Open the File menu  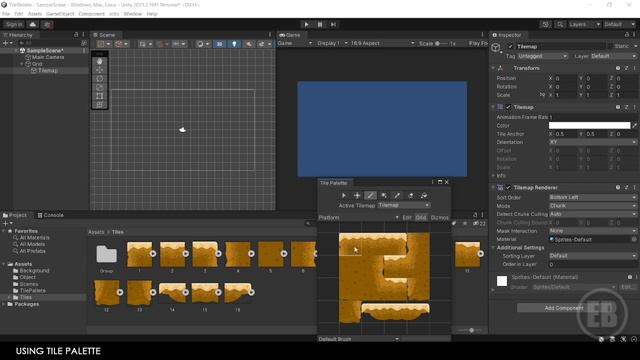(x=6, y=14)
